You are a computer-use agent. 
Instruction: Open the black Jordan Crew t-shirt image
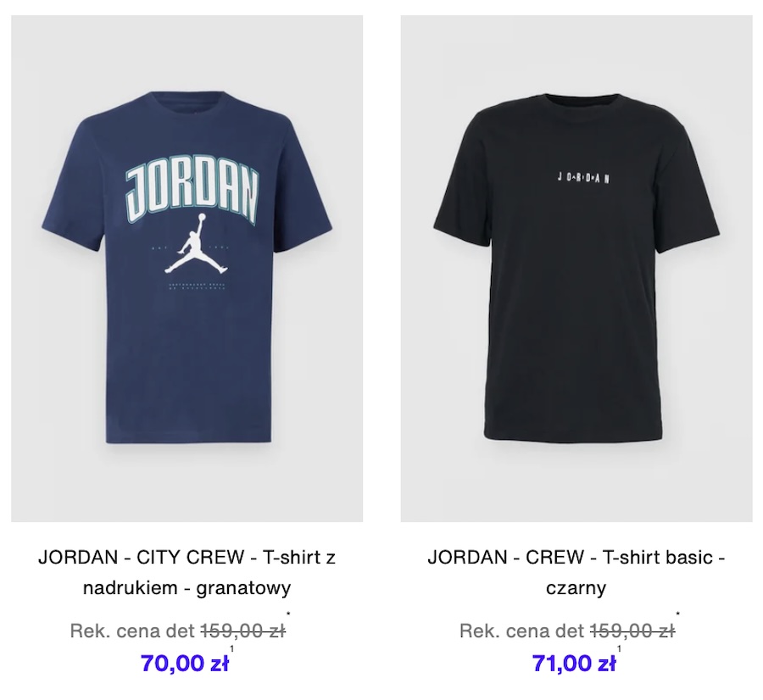(576, 269)
